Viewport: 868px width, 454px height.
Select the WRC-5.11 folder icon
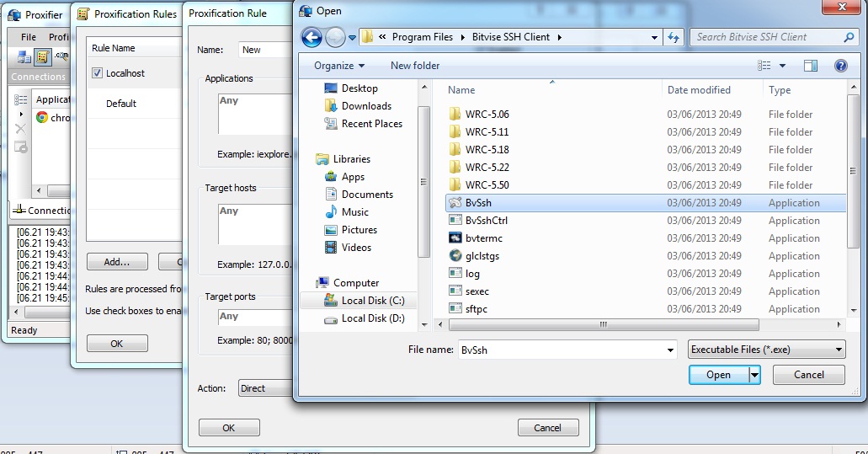click(455, 131)
